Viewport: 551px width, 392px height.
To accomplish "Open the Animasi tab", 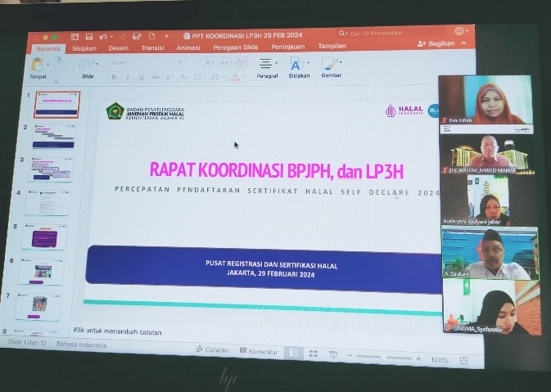I will pyautogui.click(x=188, y=47).
